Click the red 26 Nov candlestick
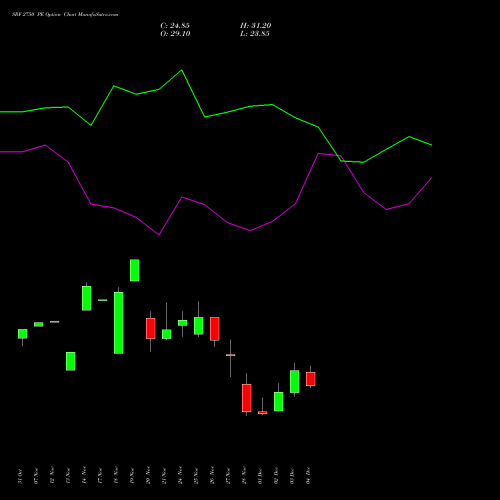Screen dimensions: 500x500 click(215, 329)
